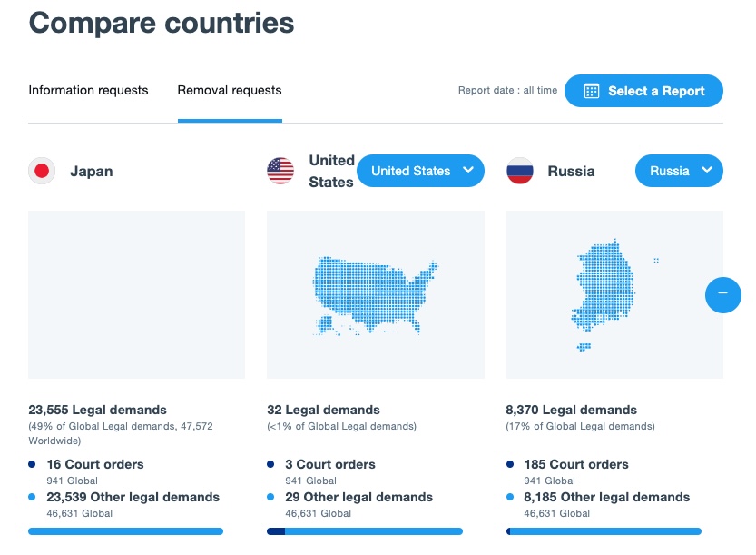Open the Russia country dropdown
Screen dimensions: 756x555
pyautogui.click(x=679, y=171)
